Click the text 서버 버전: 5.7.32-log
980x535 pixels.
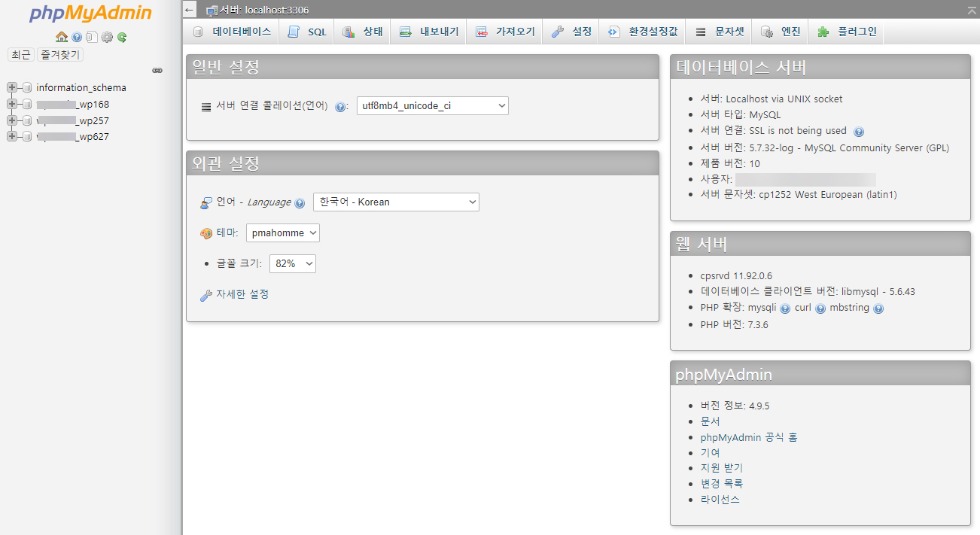747,148
